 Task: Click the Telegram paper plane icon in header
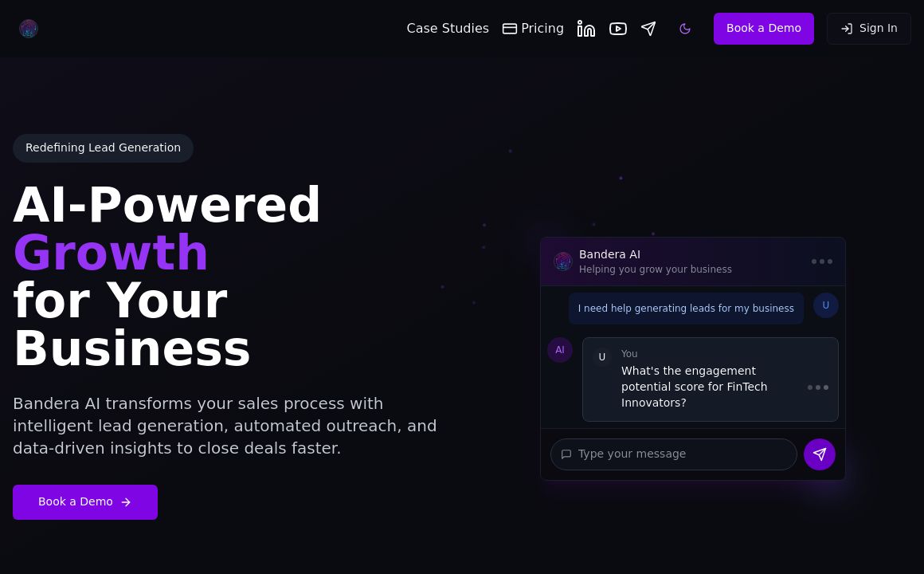(x=648, y=29)
